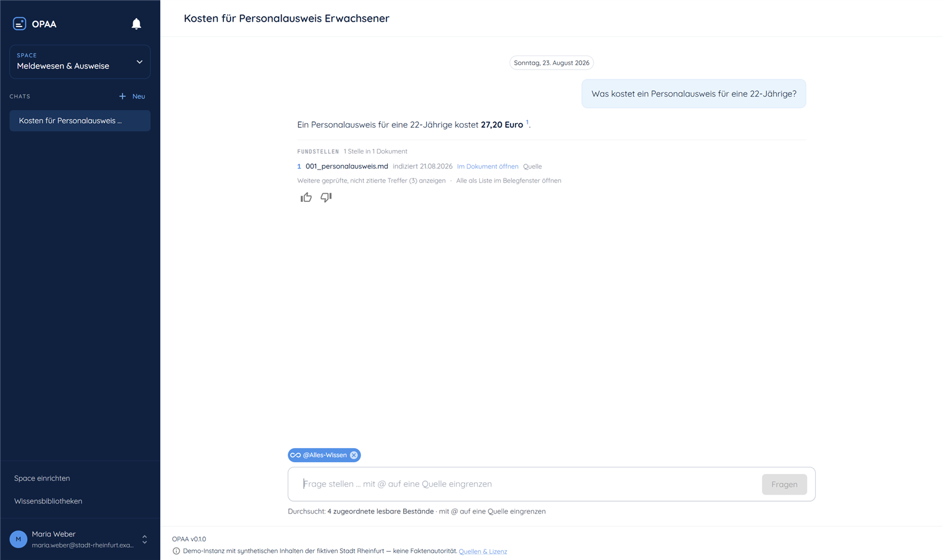Open source file 001_personalausweis.md
The image size is (943, 560).
pyautogui.click(x=347, y=166)
